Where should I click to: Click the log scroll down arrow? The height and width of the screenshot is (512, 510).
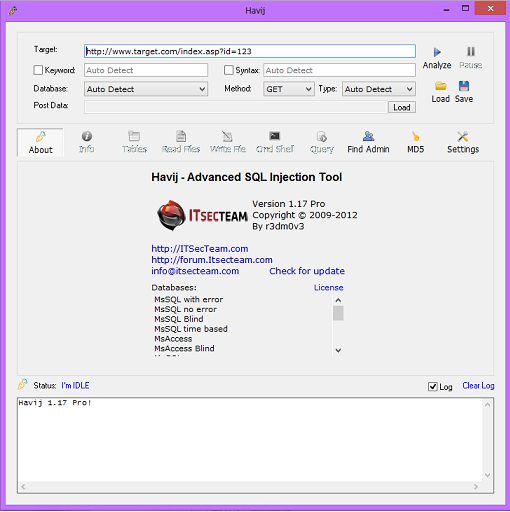[487, 475]
